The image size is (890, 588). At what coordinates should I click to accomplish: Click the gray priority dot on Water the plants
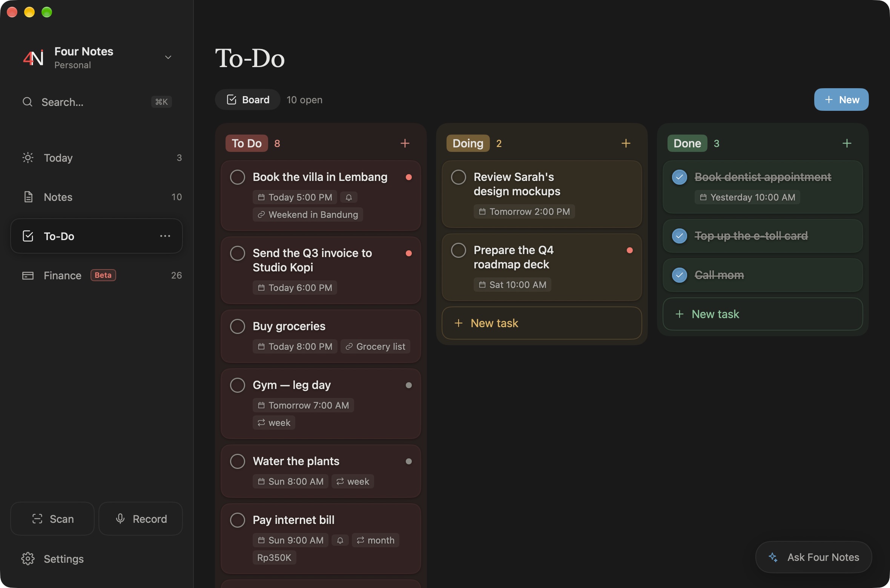[409, 461]
